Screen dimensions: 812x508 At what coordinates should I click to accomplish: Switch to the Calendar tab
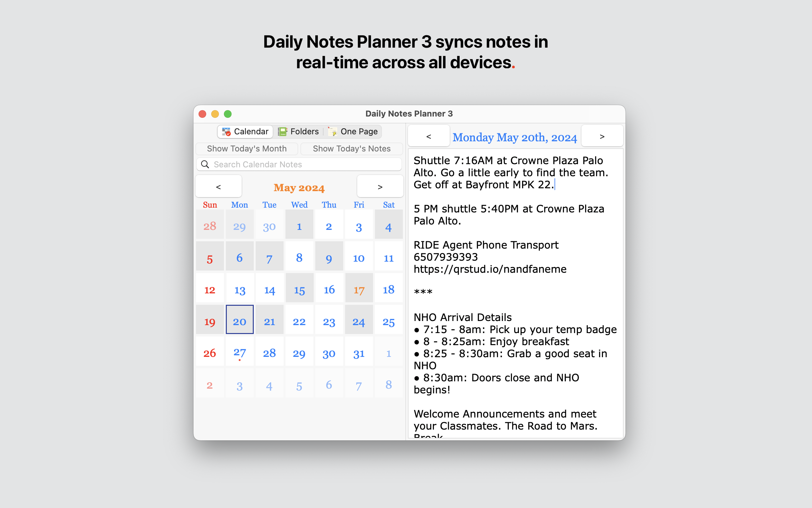245,131
